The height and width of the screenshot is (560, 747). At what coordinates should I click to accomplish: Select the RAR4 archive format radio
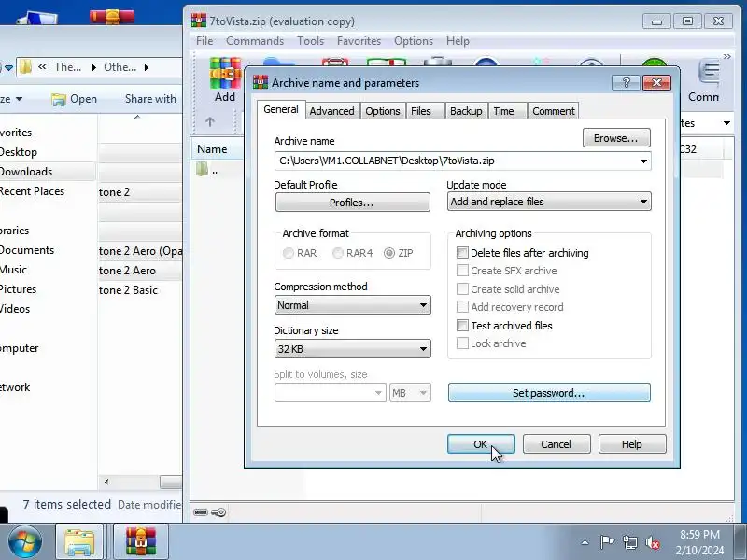coord(338,253)
